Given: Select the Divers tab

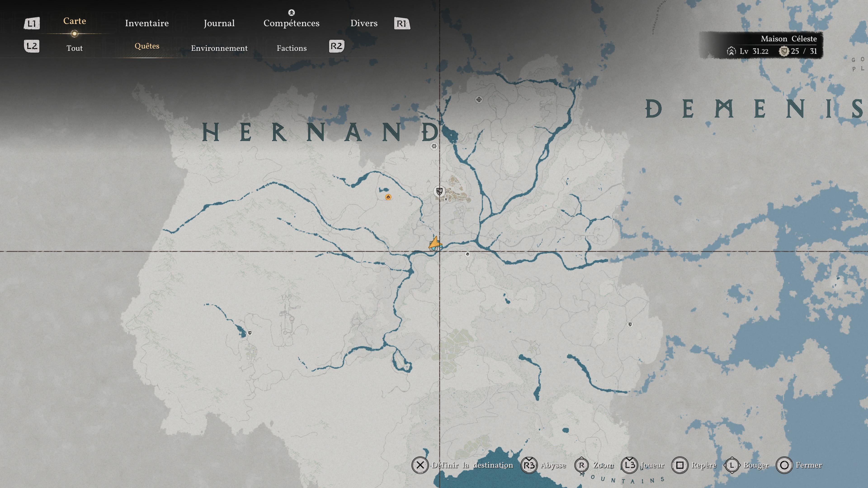Looking at the screenshot, I should [364, 23].
